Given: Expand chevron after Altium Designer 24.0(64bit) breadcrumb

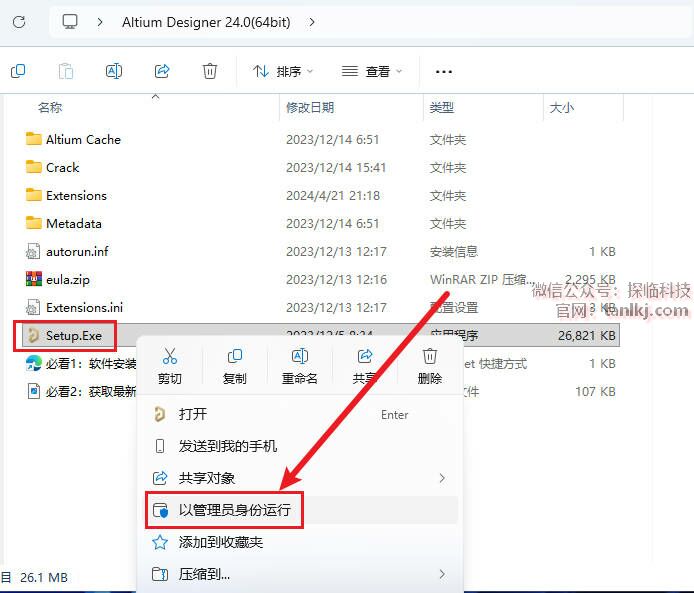Looking at the screenshot, I should (312, 22).
